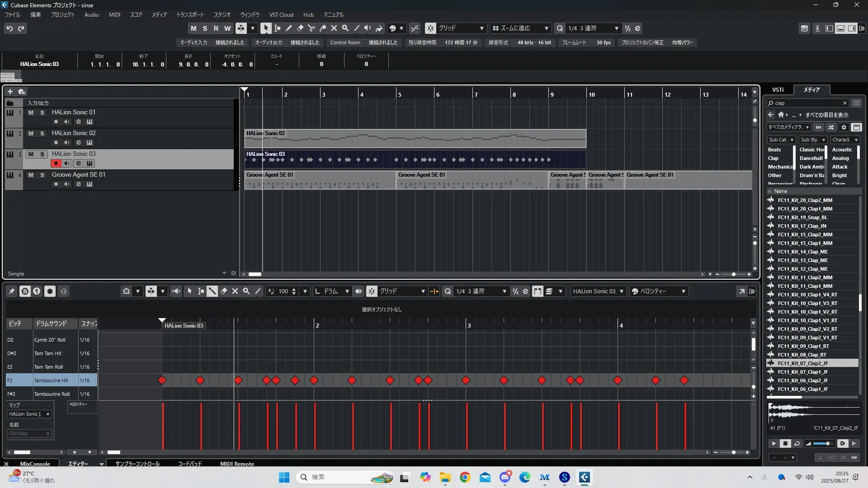Select the Scissors split tool in main toolbar
868x488 pixels.
click(311, 28)
